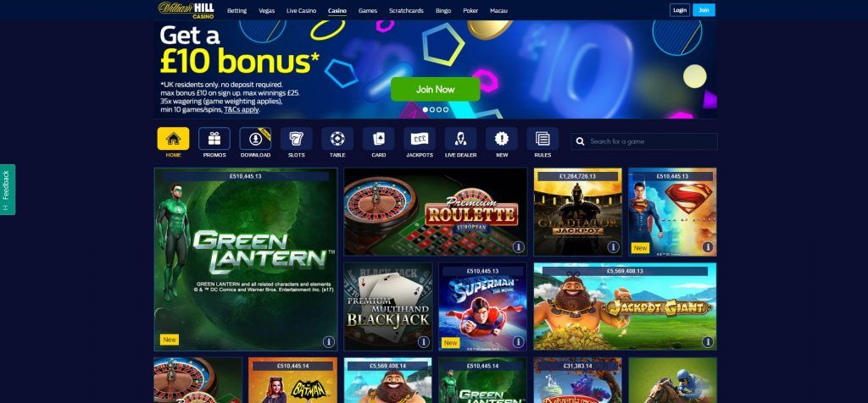Choose the Card games category icon
The image size is (868, 403).
tap(379, 139)
